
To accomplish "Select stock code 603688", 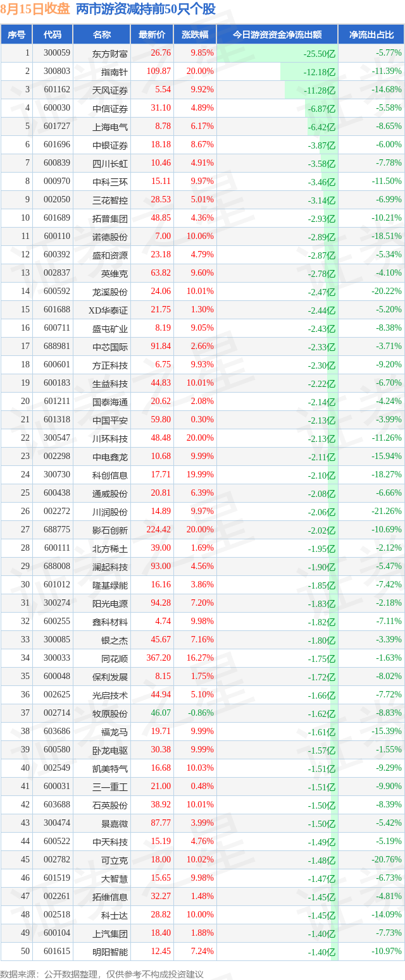I will pos(57,805).
